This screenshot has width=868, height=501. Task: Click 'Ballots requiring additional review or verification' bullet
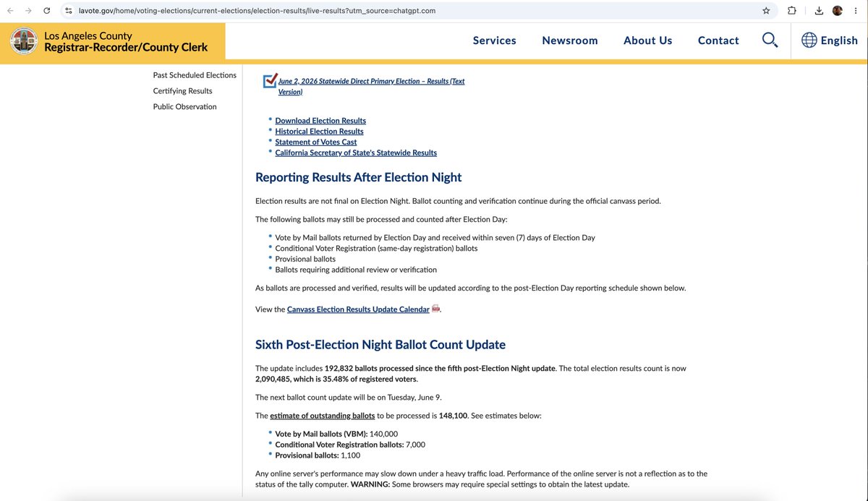point(356,270)
